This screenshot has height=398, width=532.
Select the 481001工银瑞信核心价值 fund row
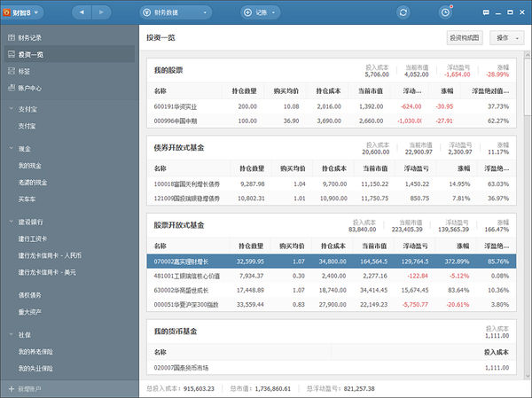click(332, 276)
